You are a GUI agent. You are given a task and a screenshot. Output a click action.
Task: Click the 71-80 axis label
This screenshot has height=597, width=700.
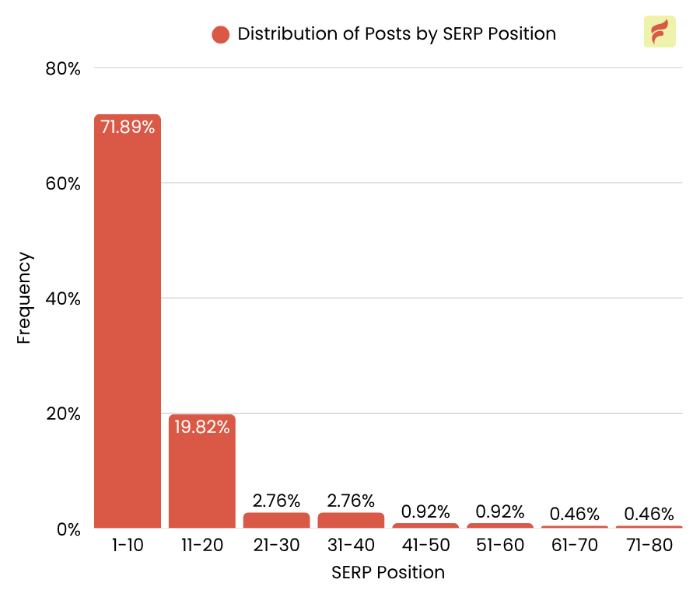point(649,546)
